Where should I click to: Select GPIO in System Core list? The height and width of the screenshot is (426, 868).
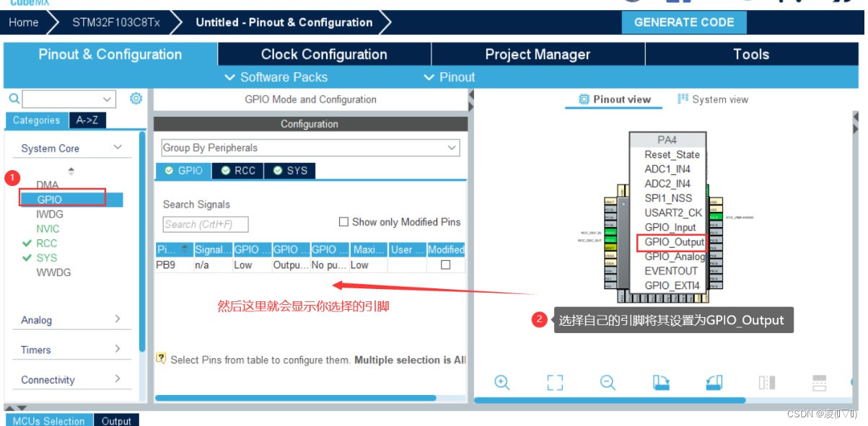pos(50,200)
